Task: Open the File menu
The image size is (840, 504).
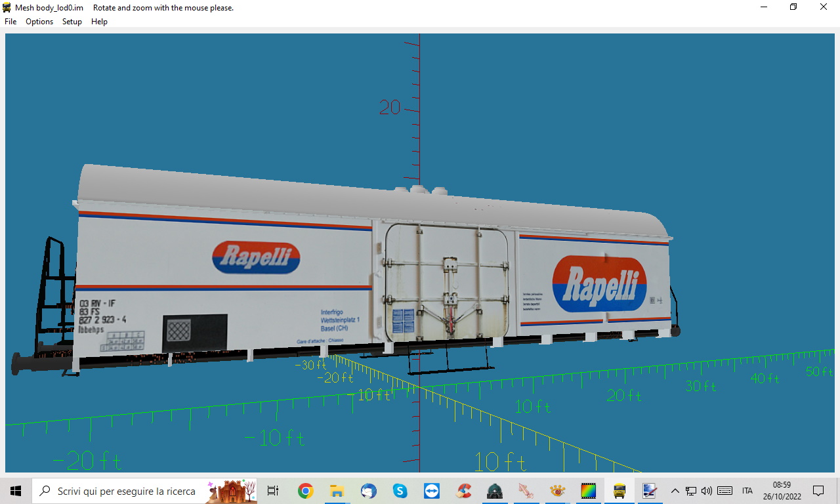Action: (x=10, y=22)
